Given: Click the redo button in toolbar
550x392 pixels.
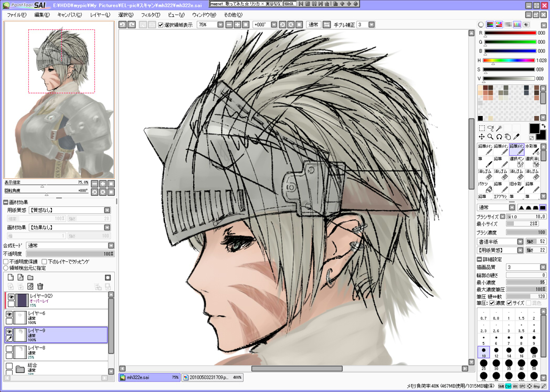Looking at the screenshot, I should pos(132,25).
